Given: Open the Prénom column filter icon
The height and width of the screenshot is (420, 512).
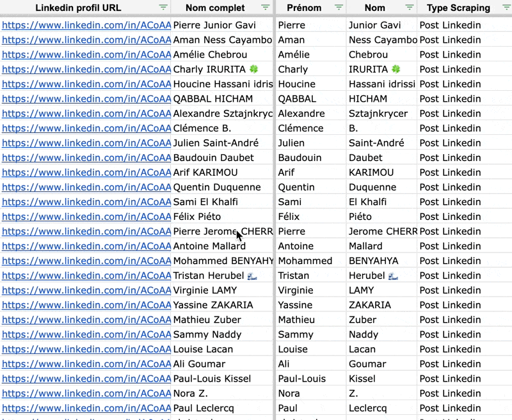Looking at the screenshot, I should 337,8.
